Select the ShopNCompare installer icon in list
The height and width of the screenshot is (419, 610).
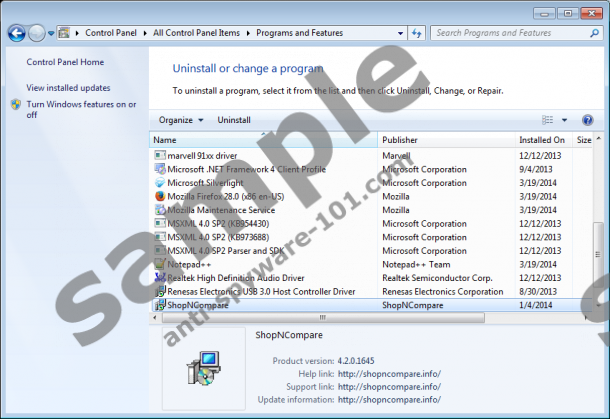tap(160, 305)
